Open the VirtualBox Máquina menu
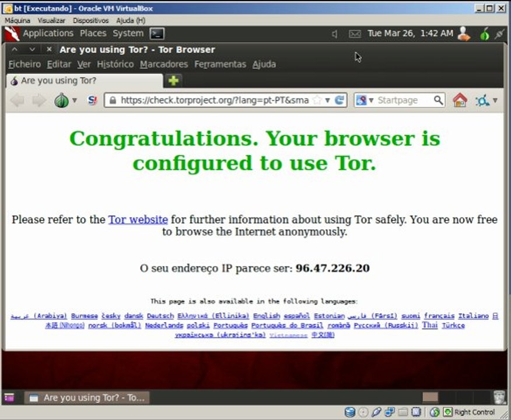 click(17, 20)
